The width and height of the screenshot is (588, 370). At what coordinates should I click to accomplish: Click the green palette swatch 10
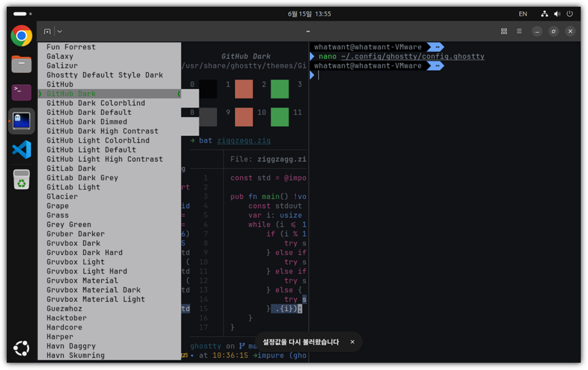click(x=280, y=117)
